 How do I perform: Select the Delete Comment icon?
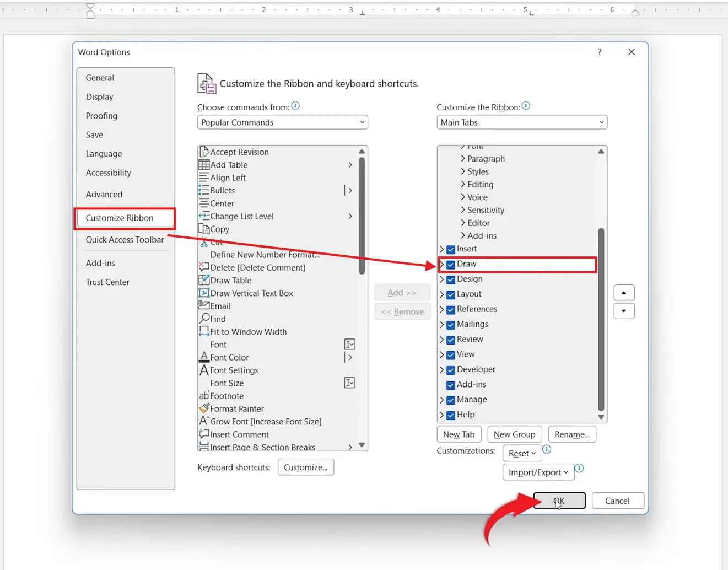pyautogui.click(x=204, y=267)
